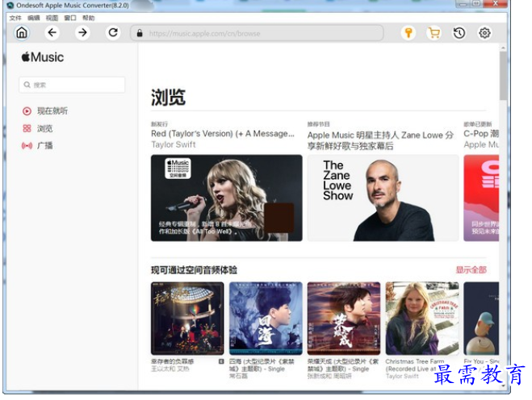The height and width of the screenshot is (400, 532).
Task: Click the explicit badge beside 幸存者的负罪感
Action: [221, 361]
